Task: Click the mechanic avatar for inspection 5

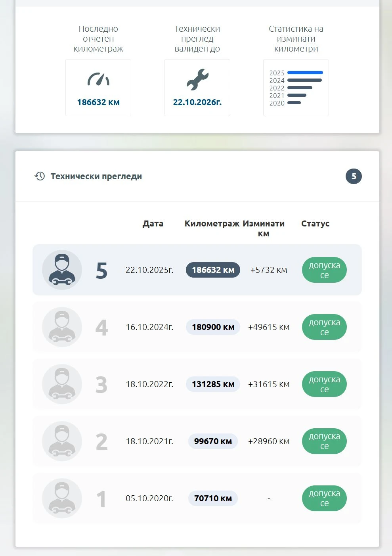Action: click(62, 270)
